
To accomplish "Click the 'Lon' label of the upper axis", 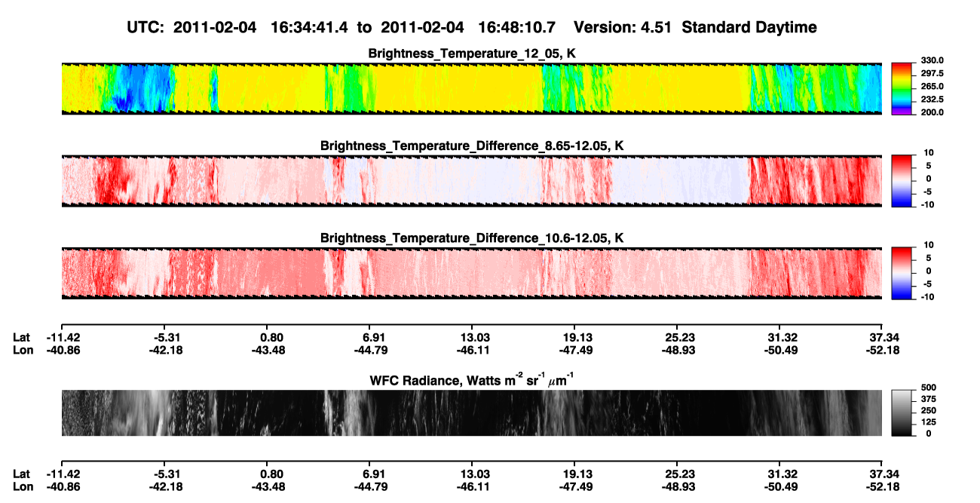I will click(x=23, y=351).
